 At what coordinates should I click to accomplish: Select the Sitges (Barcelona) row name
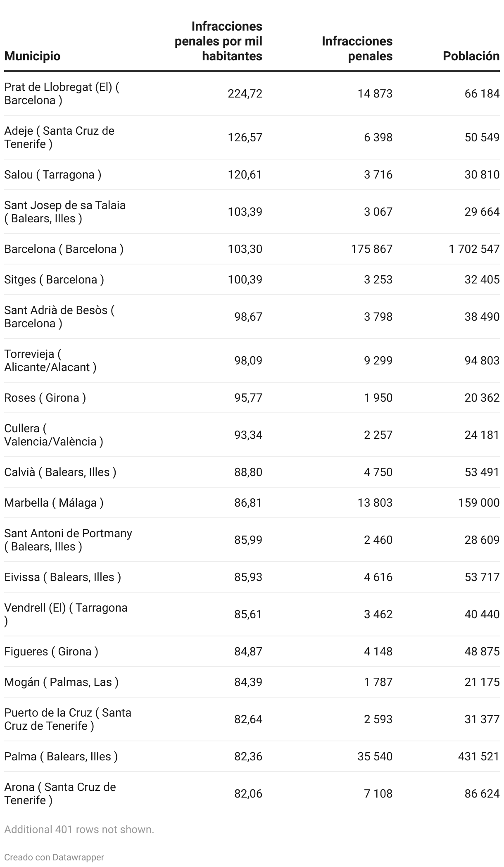[54, 280]
